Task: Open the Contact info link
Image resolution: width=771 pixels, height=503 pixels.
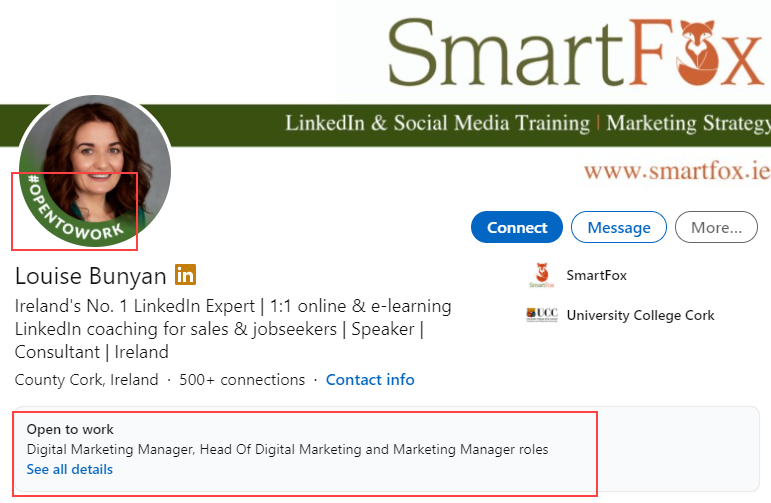Action: pyautogui.click(x=370, y=380)
